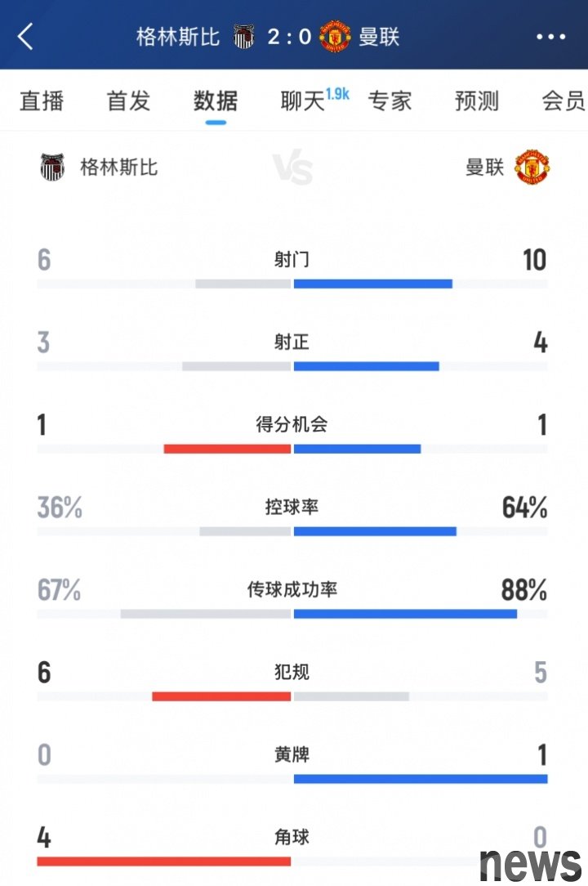Tap the news watermark logo
Image resolution: width=588 pixels, height=886 pixels.
[530, 865]
